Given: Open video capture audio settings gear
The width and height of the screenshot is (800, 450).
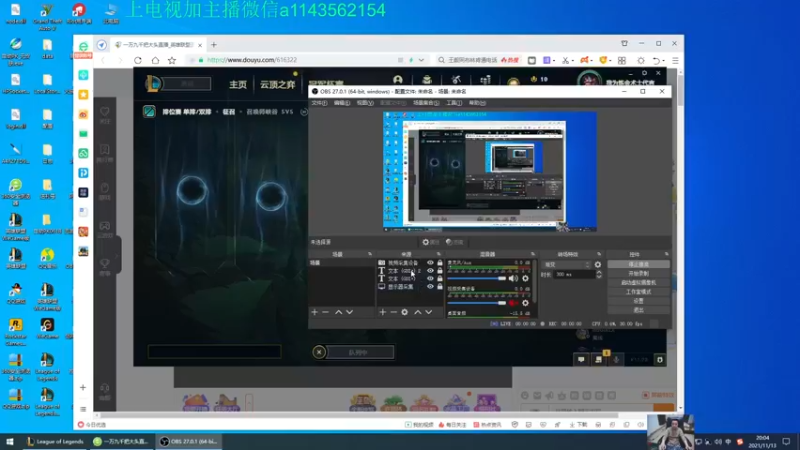Looking at the screenshot, I should tap(526, 303).
